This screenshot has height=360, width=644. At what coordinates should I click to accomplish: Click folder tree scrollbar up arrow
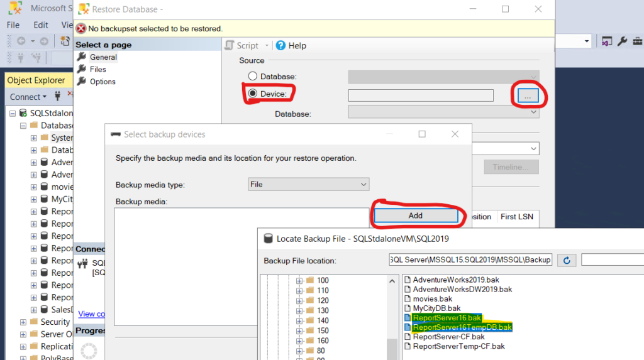pos(392,281)
